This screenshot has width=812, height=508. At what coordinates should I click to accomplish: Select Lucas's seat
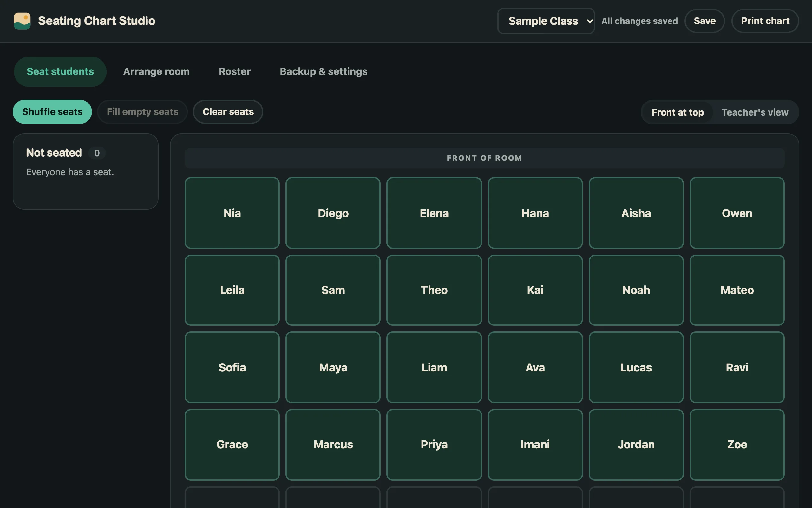click(x=636, y=367)
